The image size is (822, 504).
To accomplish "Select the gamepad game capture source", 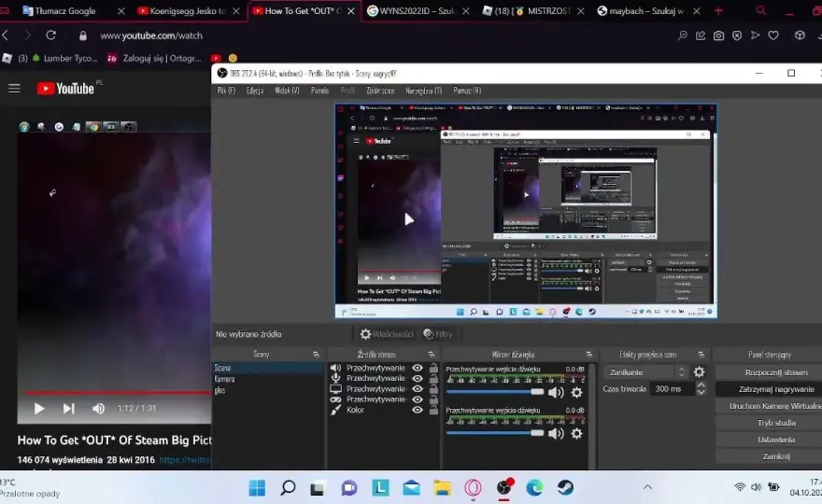I will [335, 399].
